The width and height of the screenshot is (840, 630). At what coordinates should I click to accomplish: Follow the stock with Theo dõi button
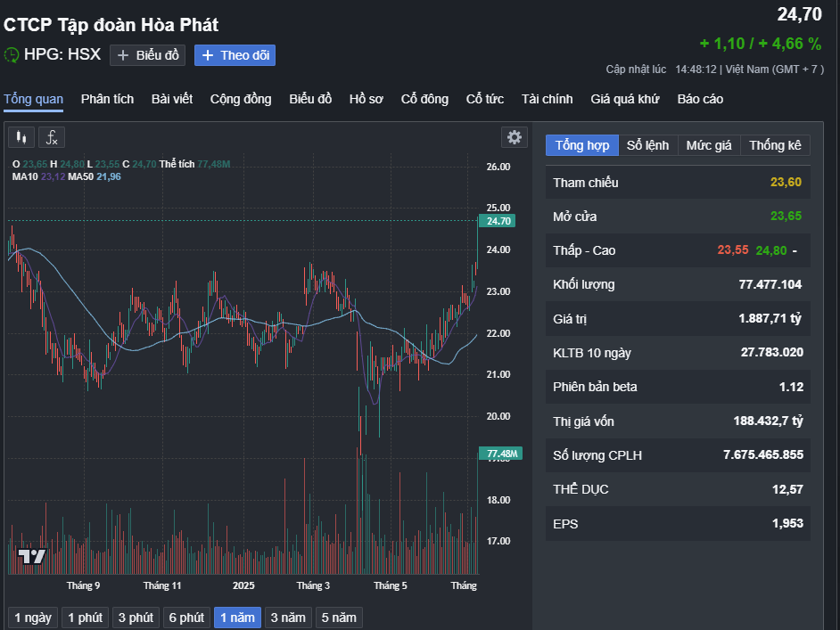tap(235, 55)
